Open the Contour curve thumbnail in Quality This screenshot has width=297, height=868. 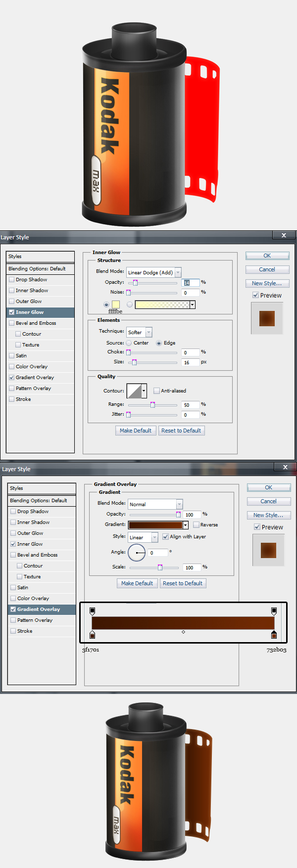[x=134, y=391]
